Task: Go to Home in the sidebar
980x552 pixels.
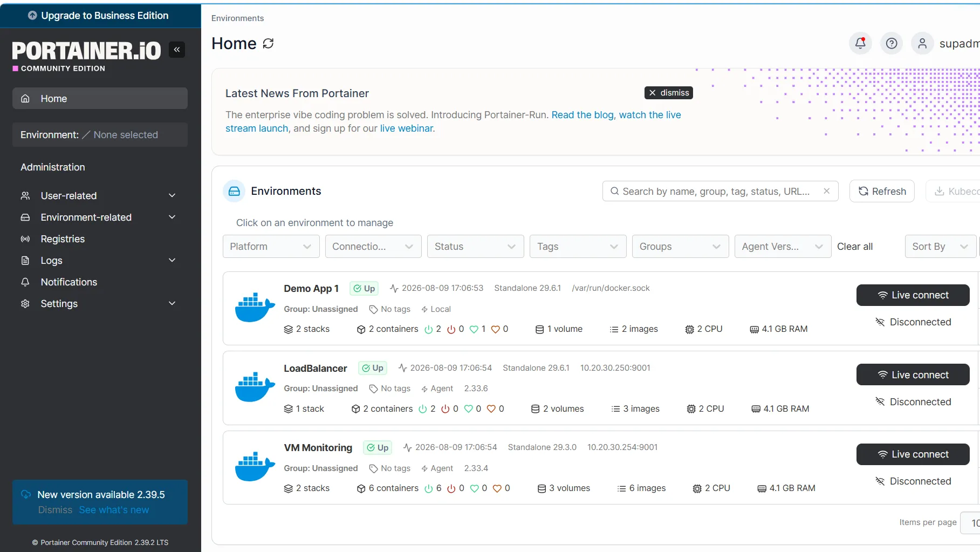Action: point(100,99)
